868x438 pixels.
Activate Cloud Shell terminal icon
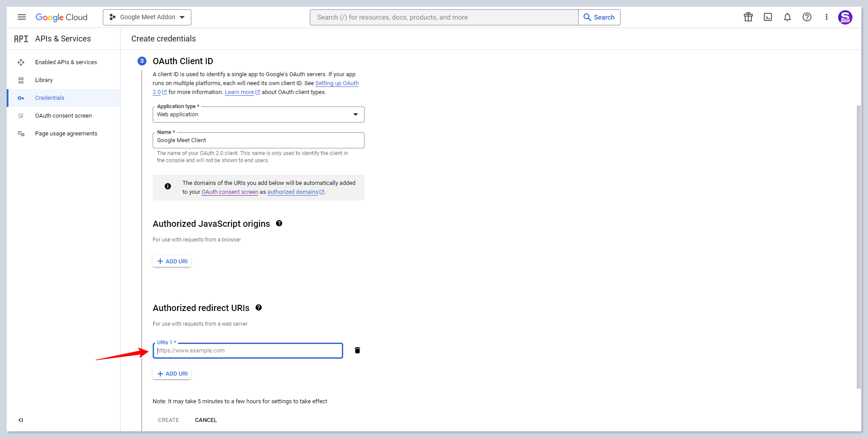pyautogui.click(x=767, y=17)
